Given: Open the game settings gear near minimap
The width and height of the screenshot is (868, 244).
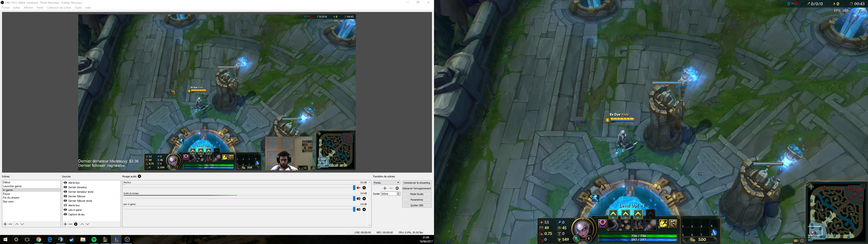Looking at the screenshot, I should [802, 241].
